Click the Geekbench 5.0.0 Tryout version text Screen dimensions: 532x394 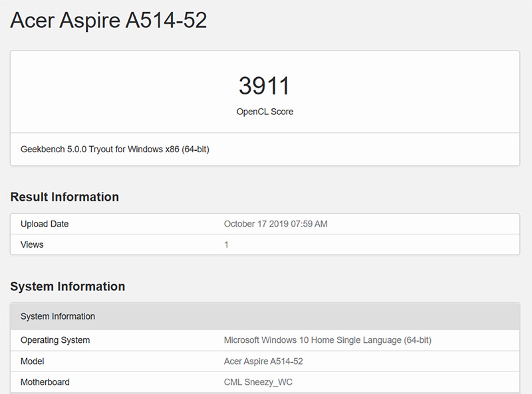[115, 149]
